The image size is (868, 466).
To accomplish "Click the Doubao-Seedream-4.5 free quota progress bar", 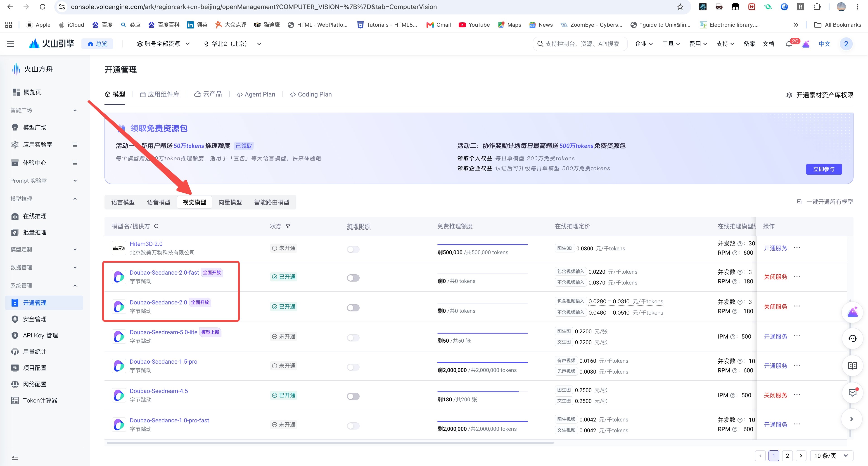I will pyautogui.click(x=483, y=392).
